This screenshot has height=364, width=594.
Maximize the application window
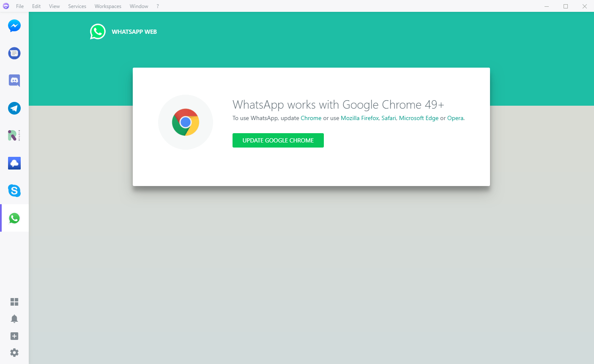pos(566,6)
